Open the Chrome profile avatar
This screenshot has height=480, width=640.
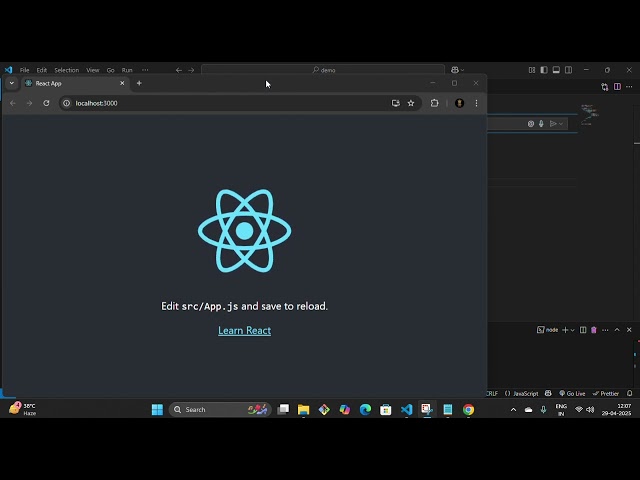pyautogui.click(x=460, y=103)
